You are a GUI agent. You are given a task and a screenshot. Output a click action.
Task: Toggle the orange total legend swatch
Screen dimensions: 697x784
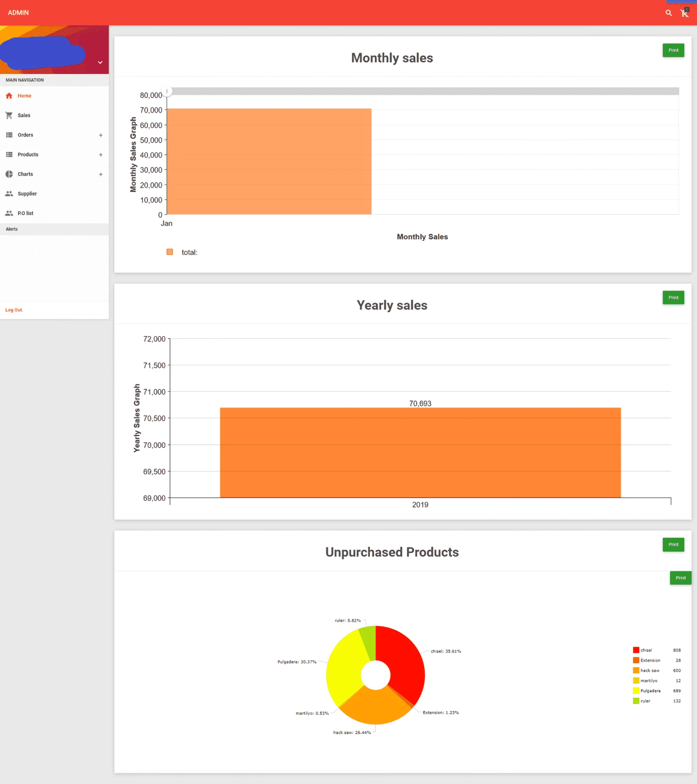click(170, 252)
